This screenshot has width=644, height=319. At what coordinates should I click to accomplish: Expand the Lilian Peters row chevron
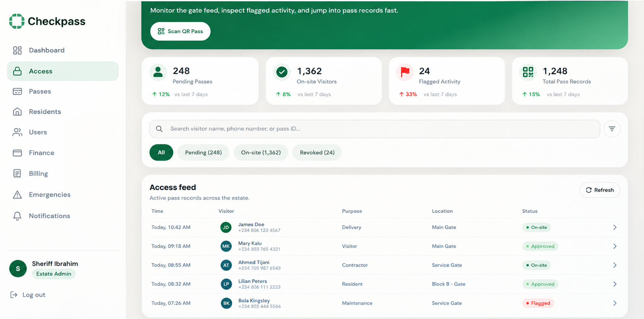click(x=615, y=284)
